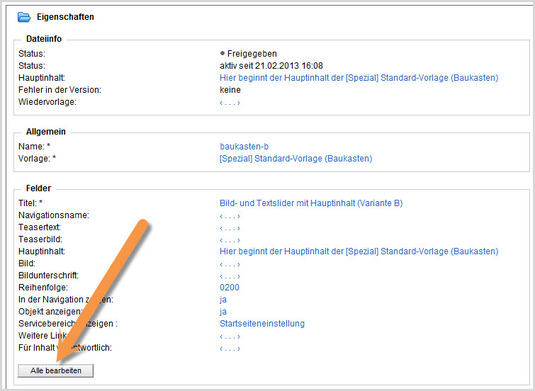Click the Freigegeben status text

pyautogui.click(x=252, y=54)
